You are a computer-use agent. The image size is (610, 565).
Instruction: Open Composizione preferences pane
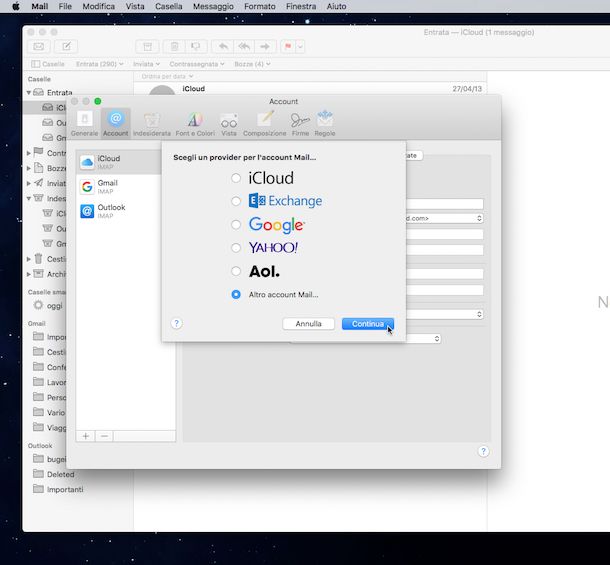(265, 124)
